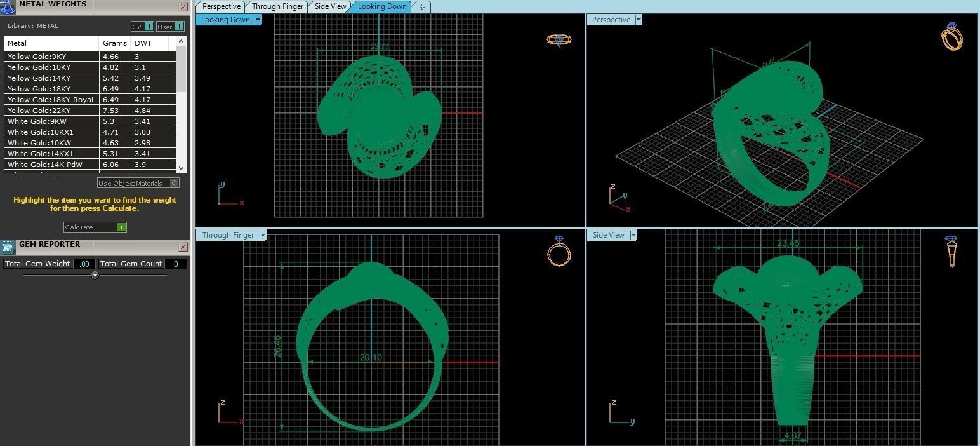Viewport: 980px width, 446px height.
Task: Click the 7.53 grams value
Action: [110, 111]
